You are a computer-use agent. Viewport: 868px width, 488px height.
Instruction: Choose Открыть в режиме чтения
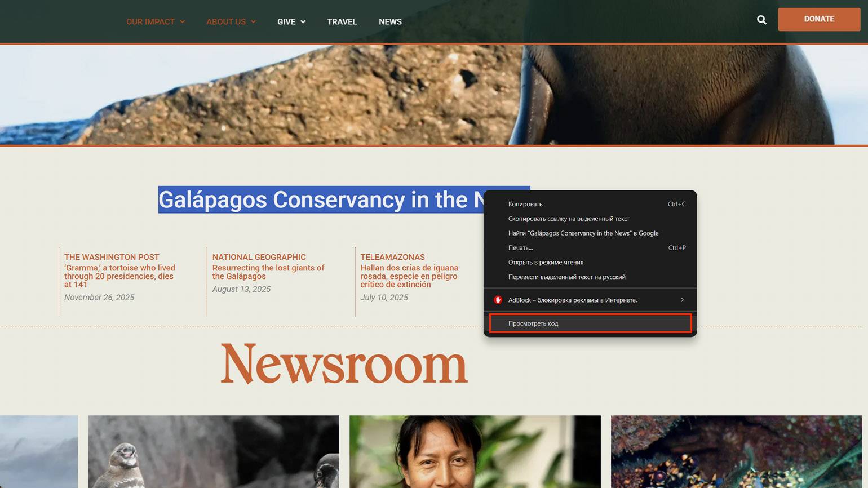[546, 263]
